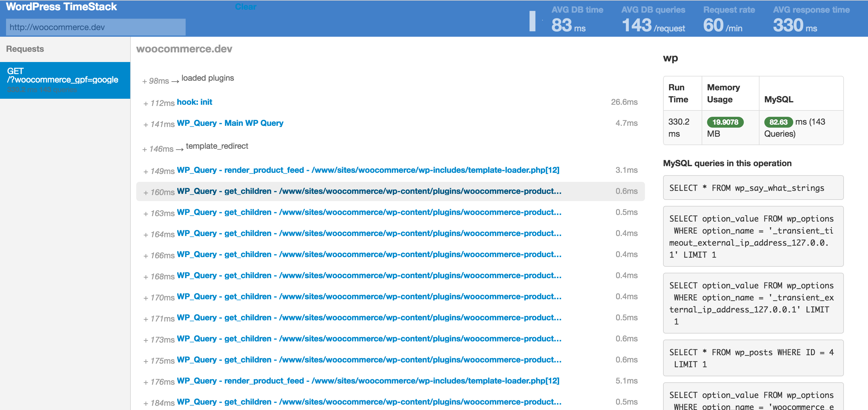Screen dimensions: 868x410
Task: Click the 330.2 ms run time cell
Action: [682, 128]
